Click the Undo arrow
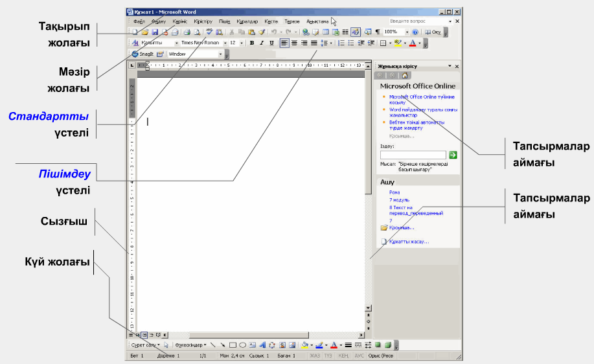Screen dimensions: 594x364 pos(273,32)
